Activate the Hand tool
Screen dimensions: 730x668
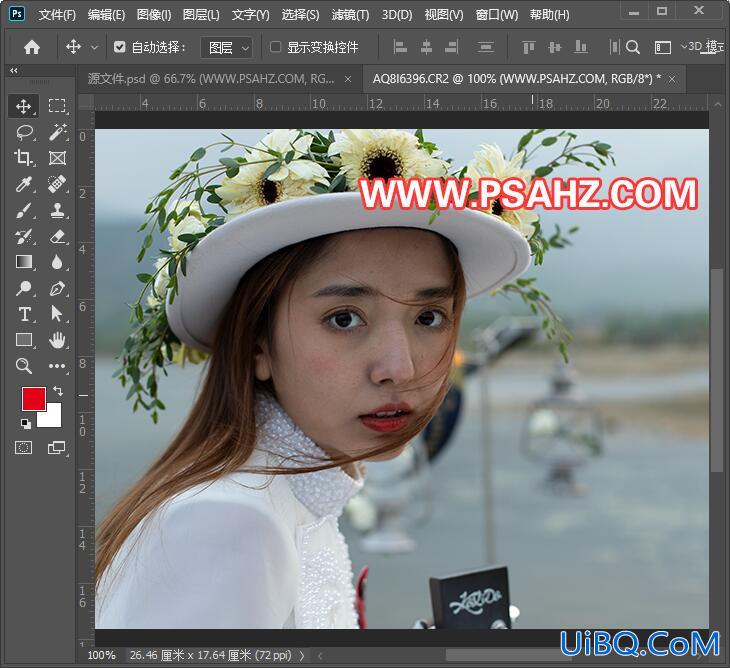pyautogui.click(x=57, y=340)
